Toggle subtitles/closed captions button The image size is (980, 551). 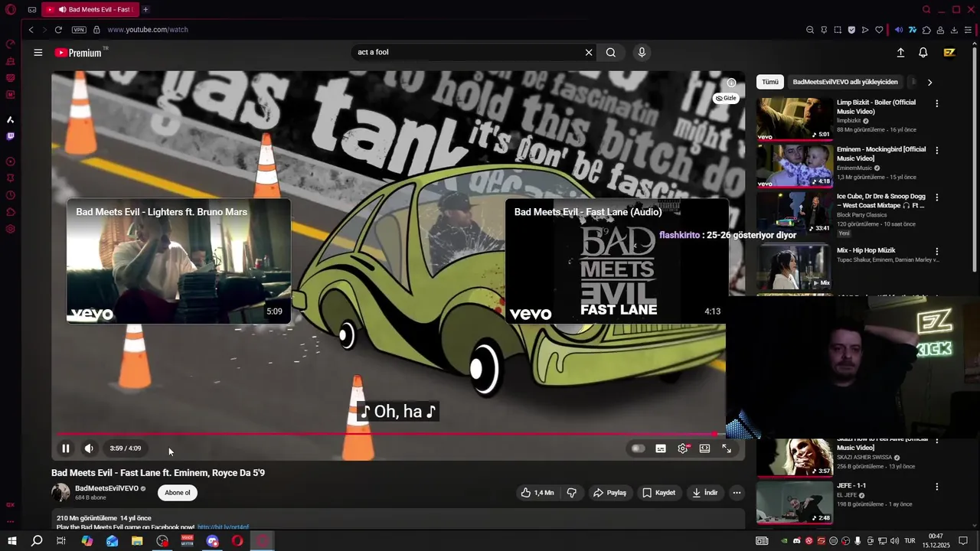[661, 448]
